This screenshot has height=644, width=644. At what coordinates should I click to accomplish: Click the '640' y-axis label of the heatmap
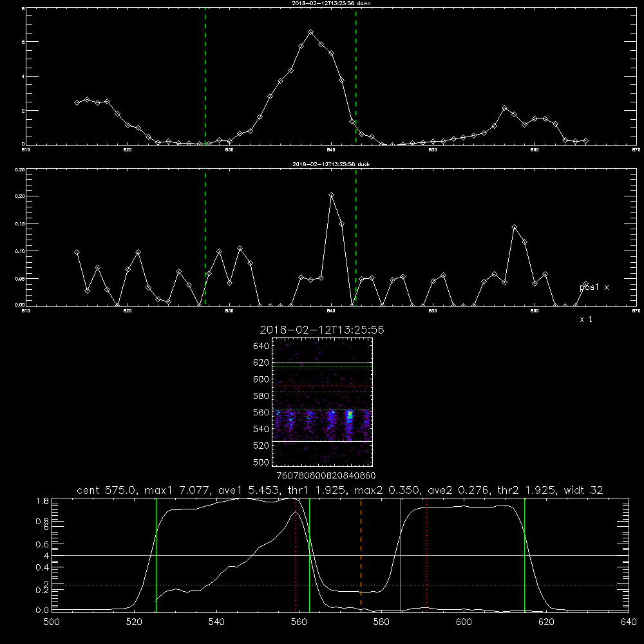[261, 346]
